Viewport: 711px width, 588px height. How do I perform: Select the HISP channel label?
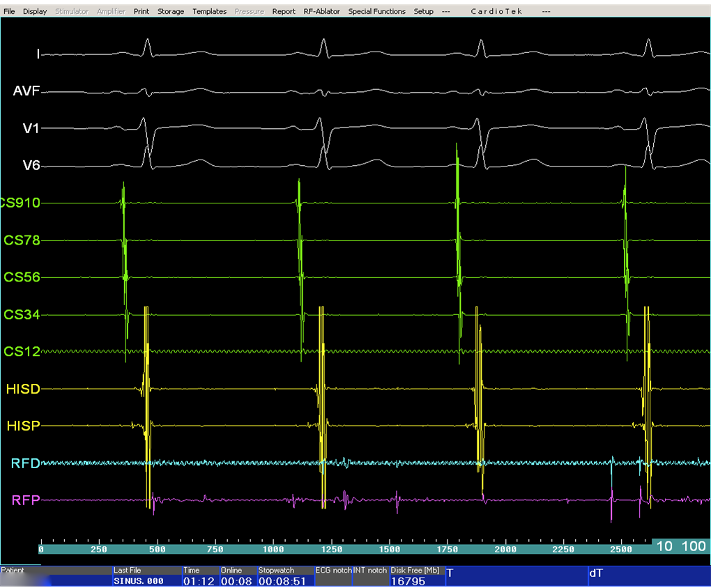coord(24,426)
